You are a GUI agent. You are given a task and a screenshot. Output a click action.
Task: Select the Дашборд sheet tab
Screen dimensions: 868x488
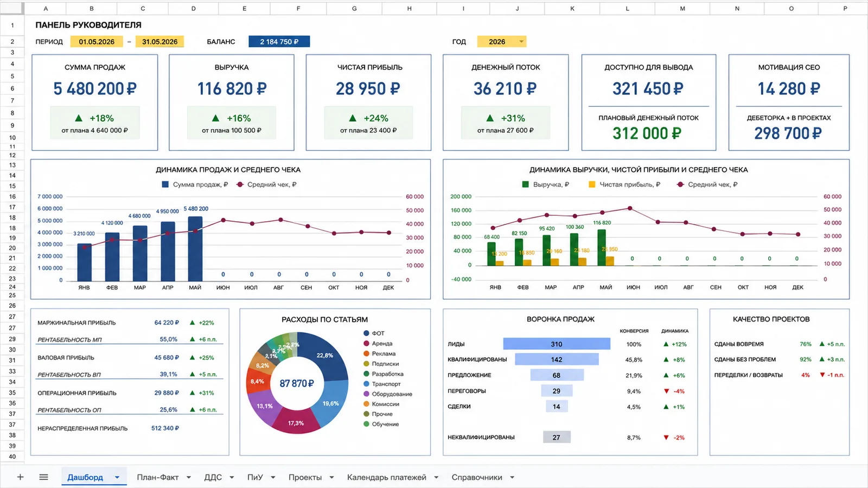[x=85, y=477]
